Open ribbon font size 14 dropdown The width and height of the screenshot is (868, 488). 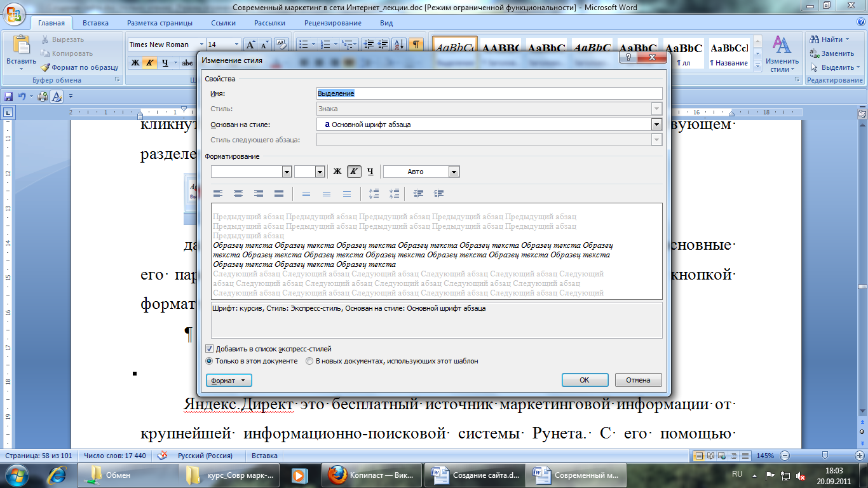click(x=236, y=44)
